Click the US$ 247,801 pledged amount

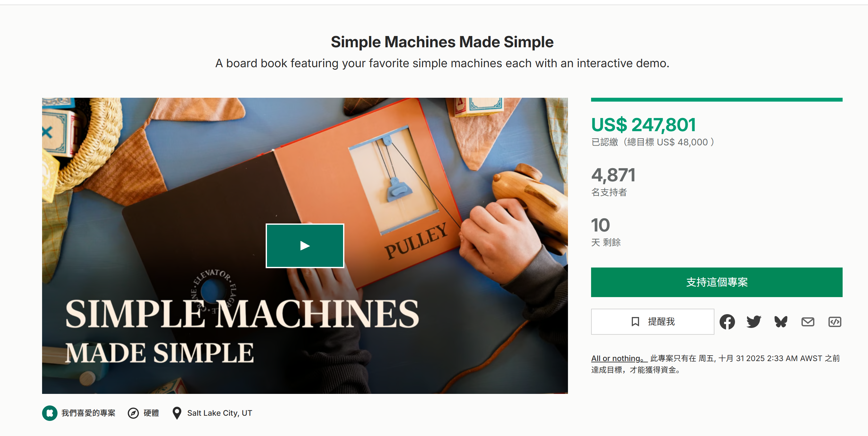(x=643, y=125)
